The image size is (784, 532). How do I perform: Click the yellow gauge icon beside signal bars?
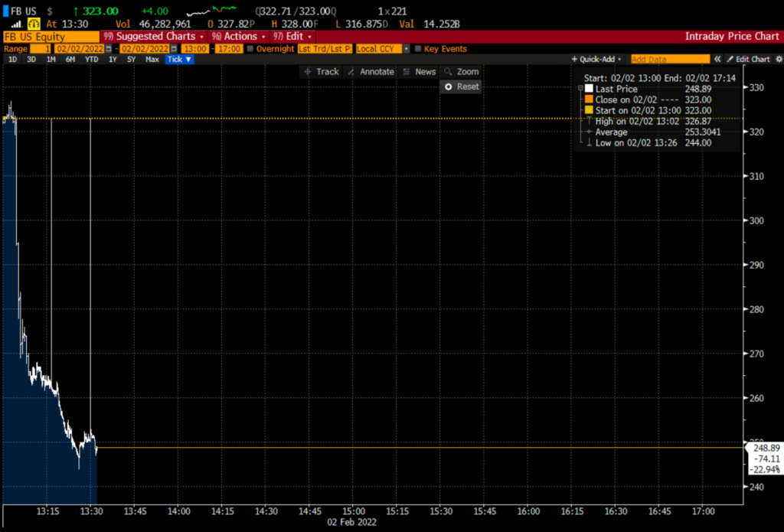[34, 24]
